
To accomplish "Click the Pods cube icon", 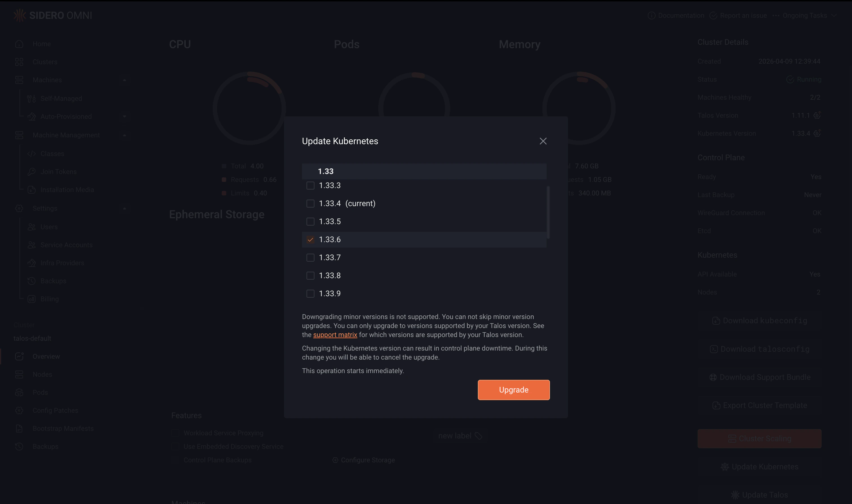I will [x=19, y=393].
